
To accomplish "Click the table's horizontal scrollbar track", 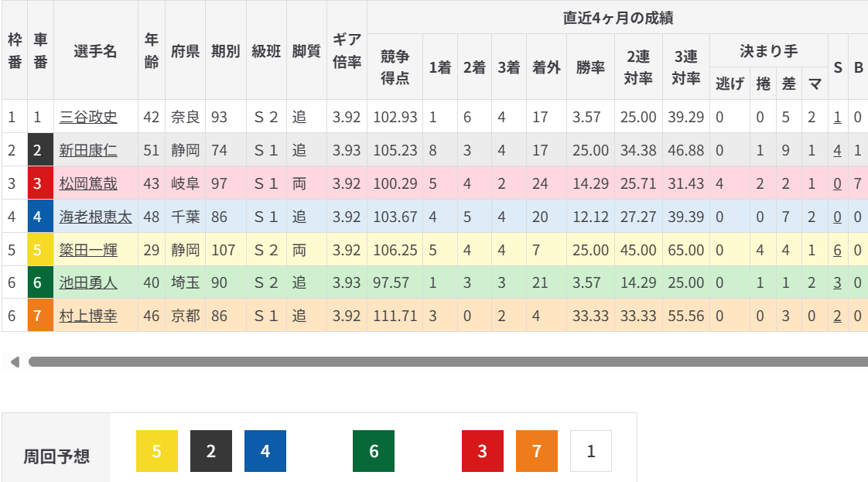I will click(447, 361).
